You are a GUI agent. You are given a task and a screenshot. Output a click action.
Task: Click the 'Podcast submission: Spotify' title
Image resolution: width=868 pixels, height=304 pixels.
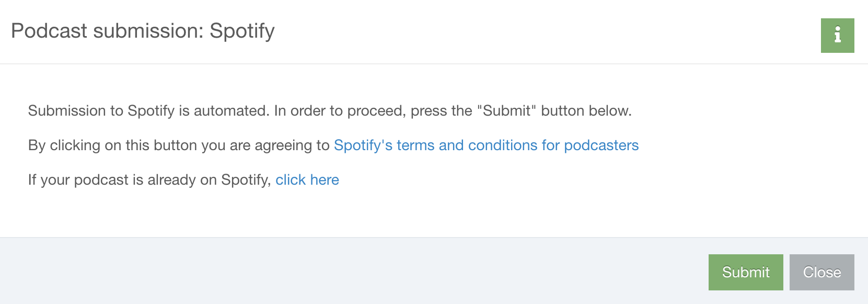[x=143, y=31]
